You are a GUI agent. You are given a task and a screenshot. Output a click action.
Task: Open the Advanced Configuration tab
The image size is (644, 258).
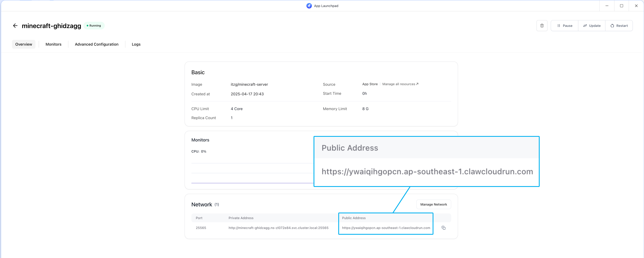[97, 44]
